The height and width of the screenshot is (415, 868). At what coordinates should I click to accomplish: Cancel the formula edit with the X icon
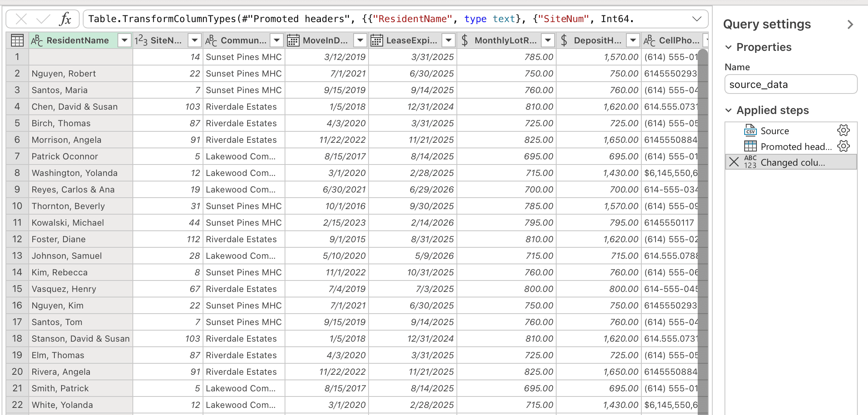click(21, 19)
